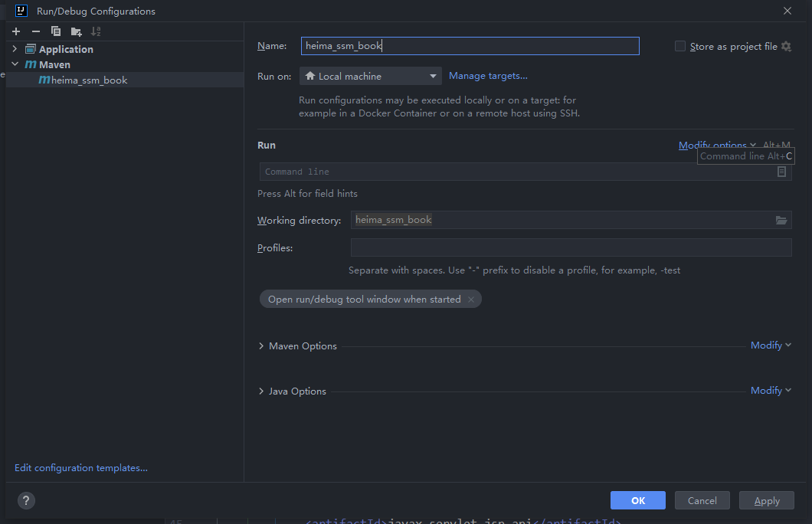This screenshot has height=524, width=812.
Task: Click the Sort Configurations alphabetically icon
Action: tap(96, 31)
